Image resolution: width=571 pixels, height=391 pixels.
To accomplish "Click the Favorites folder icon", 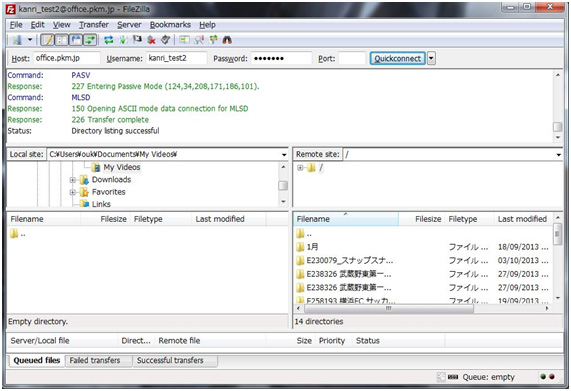I will point(84,192).
